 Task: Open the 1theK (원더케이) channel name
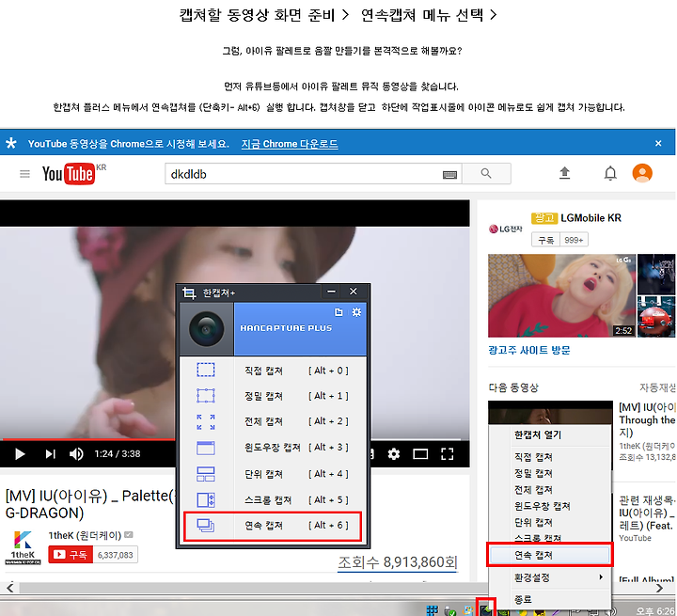(85, 536)
